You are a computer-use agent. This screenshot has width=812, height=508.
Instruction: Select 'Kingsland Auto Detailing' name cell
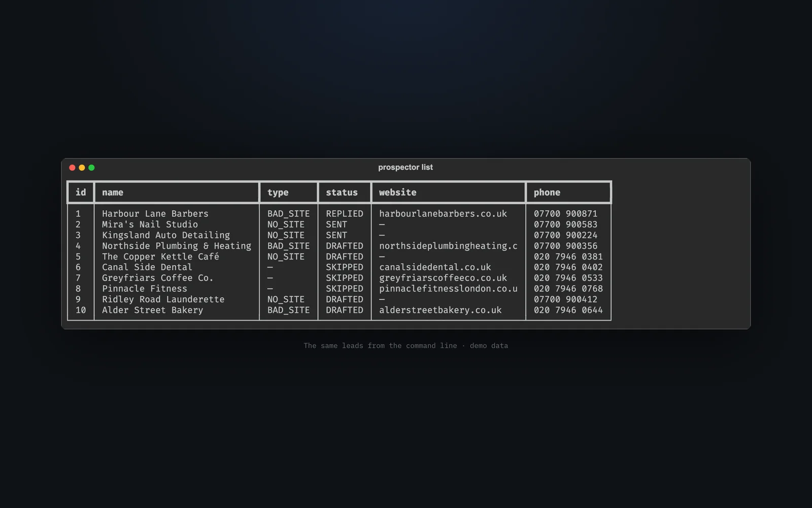(166, 235)
